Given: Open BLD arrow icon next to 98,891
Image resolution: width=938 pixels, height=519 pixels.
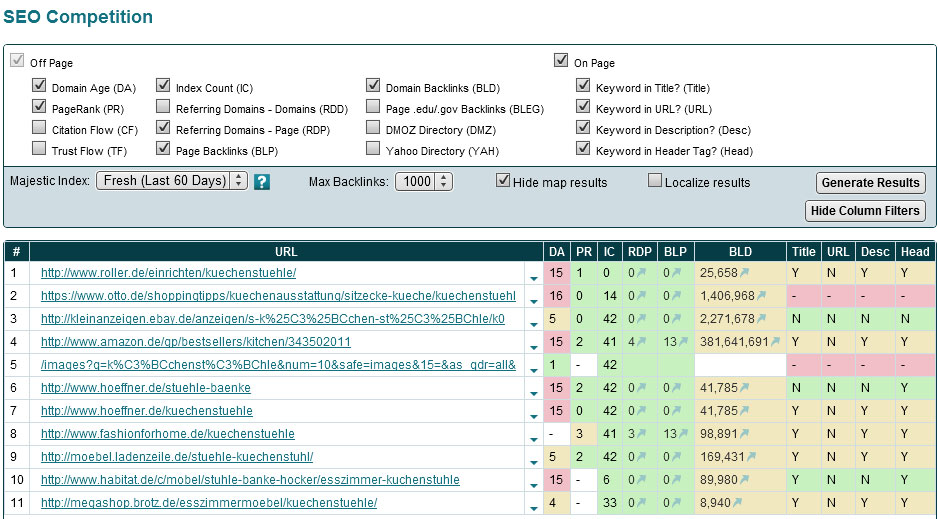Looking at the screenshot, I should click(x=744, y=433).
